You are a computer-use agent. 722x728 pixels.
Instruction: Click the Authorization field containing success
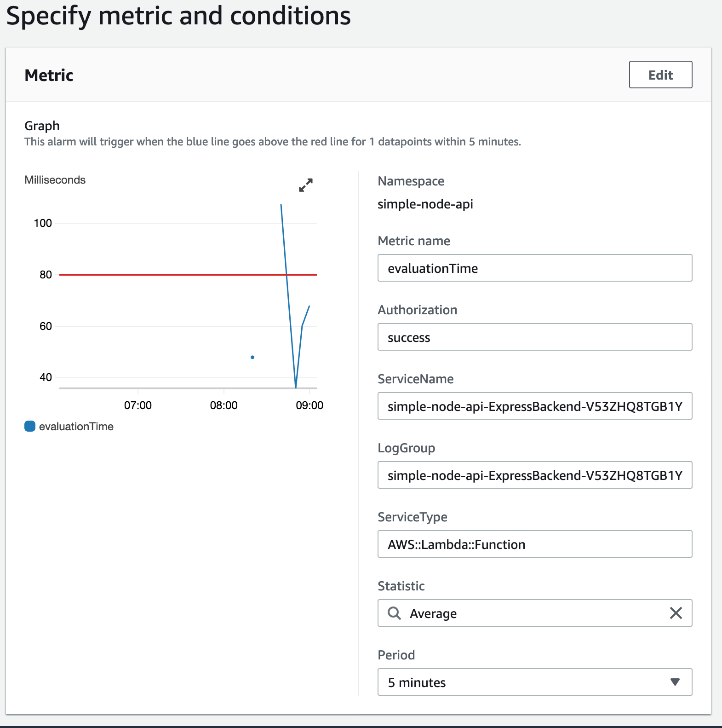coord(534,337)
